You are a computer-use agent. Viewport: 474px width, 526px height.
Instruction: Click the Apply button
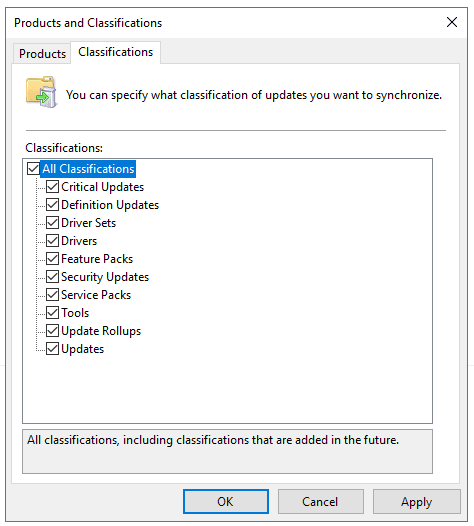pos(416,502)
